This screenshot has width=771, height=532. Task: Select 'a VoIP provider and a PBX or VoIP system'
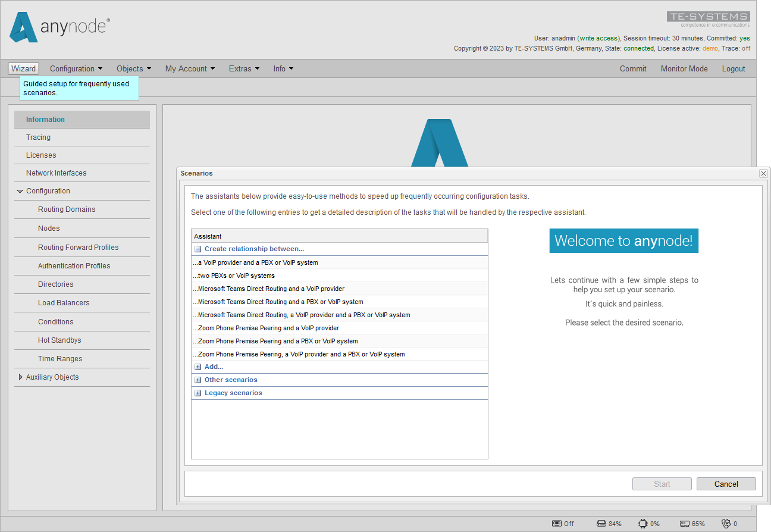click(x=340, y=262)
